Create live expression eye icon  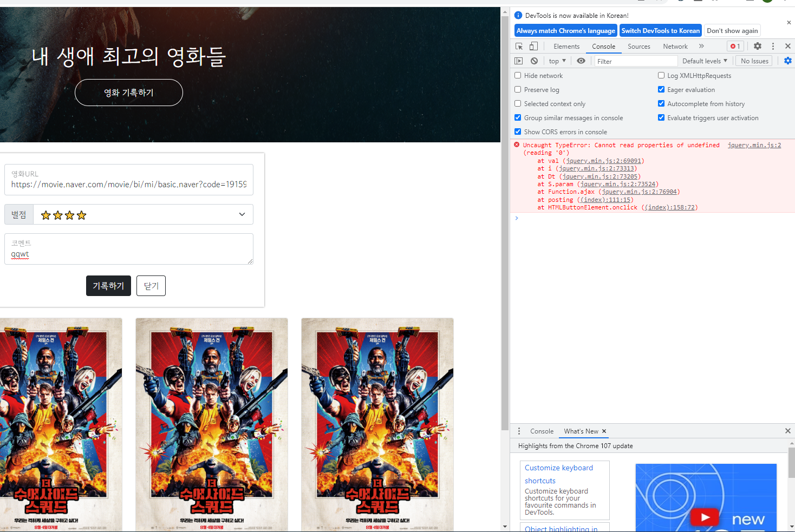click(581, 61)
